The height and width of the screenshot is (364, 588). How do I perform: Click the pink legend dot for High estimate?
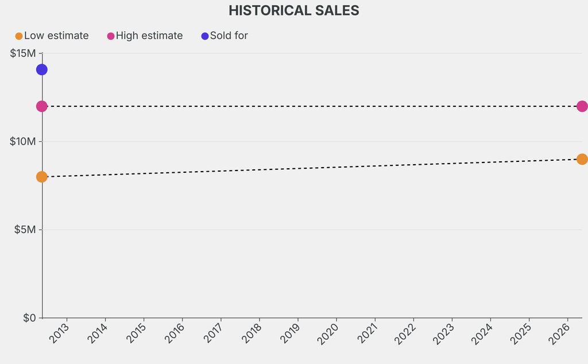(x=111, y=36)
